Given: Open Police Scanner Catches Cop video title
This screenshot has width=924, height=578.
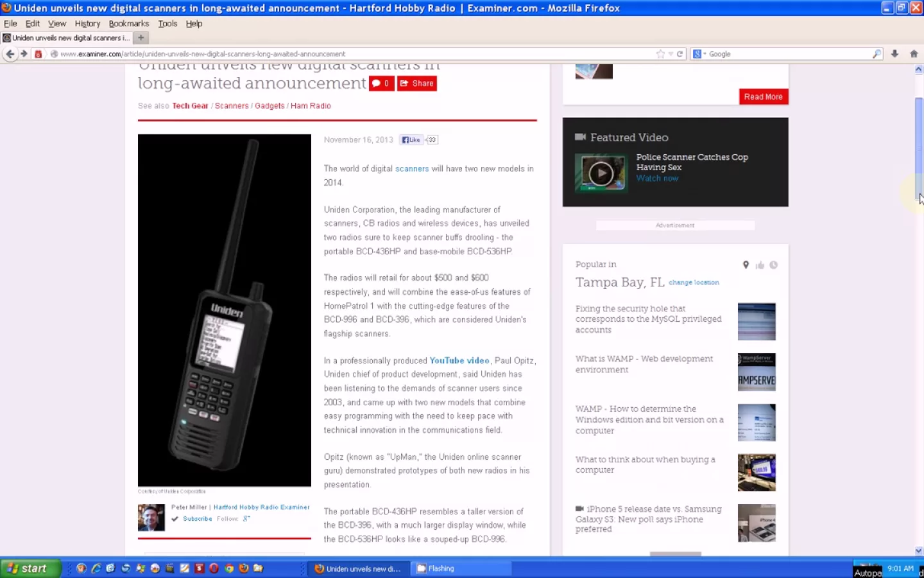Looking at the screenshot, I should pos(692,162).
